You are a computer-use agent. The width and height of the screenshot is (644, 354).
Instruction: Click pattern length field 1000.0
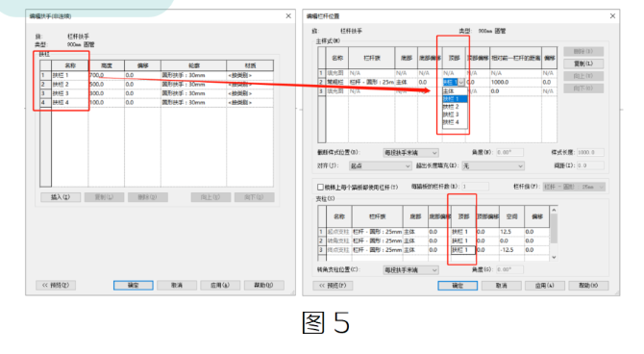[590, 153]
